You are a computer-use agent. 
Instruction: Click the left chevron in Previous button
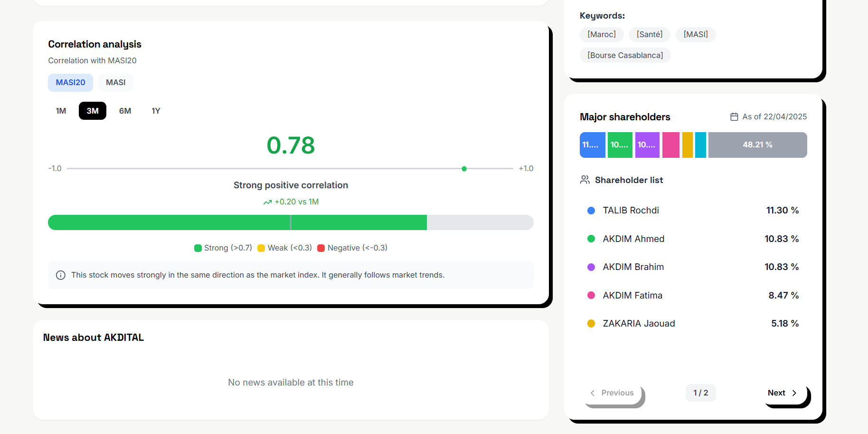click(593, 393)
